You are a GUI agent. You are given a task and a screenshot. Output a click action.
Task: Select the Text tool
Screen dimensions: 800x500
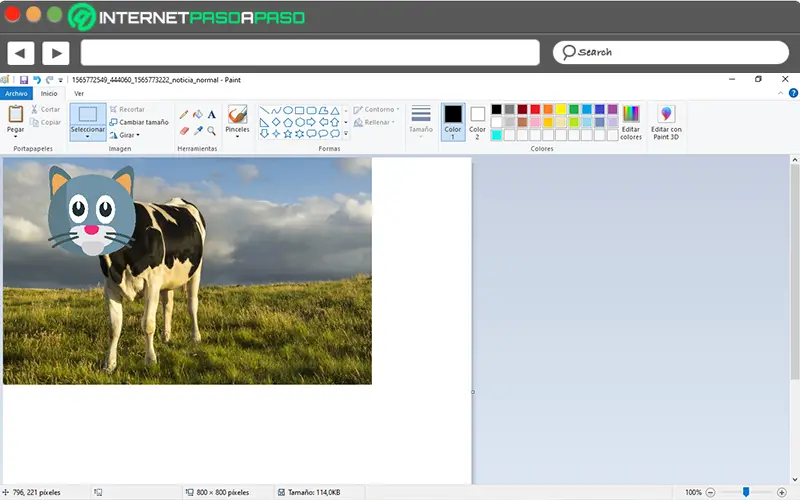pos(211,115)
